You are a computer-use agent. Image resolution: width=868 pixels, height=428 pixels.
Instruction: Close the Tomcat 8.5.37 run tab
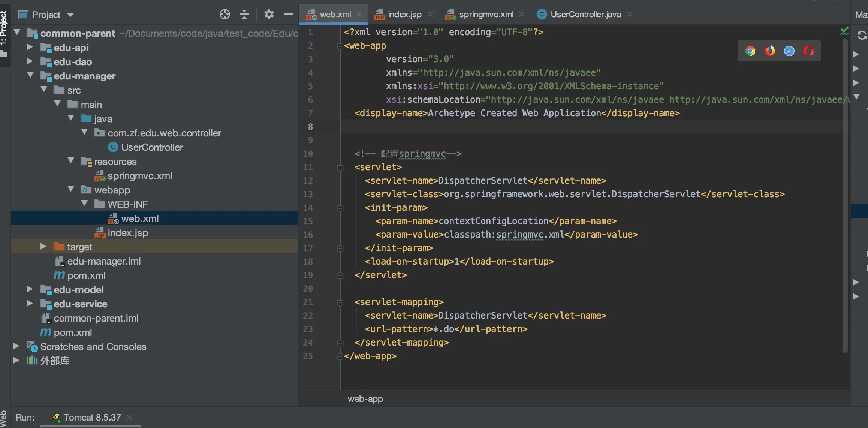[130, 418]
